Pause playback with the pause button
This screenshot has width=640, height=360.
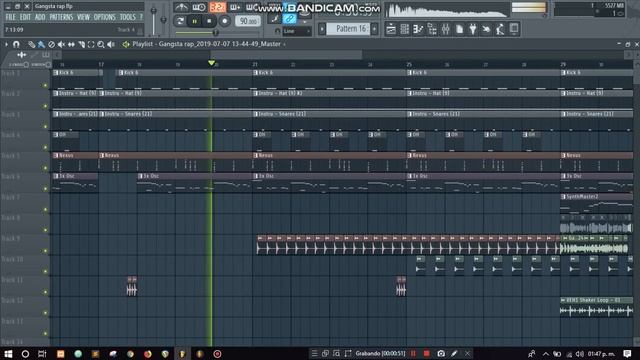195,21
